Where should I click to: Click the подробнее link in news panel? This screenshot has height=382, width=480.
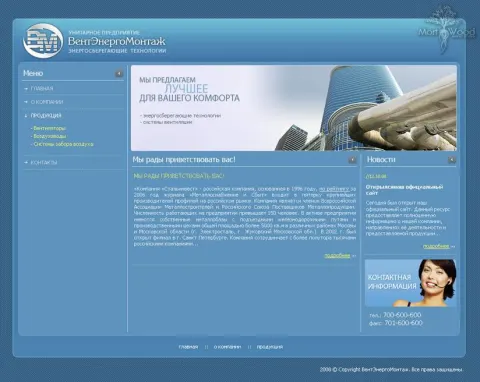coord(436,246)
